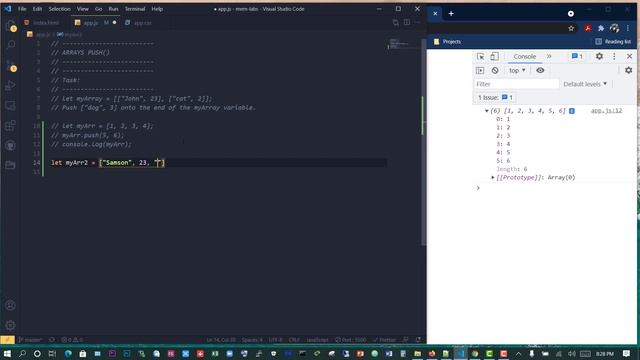
Task: Open the VS Code Search view
Action: click(11, 44)
